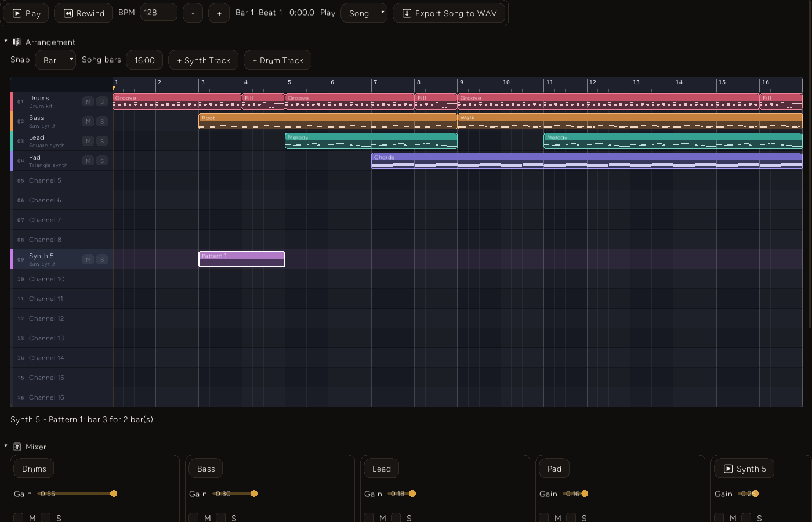Adjust the Synth 5 gain slider
Image resolution: width=812 pixels, height=522 pixels.
tap(748, 494)
